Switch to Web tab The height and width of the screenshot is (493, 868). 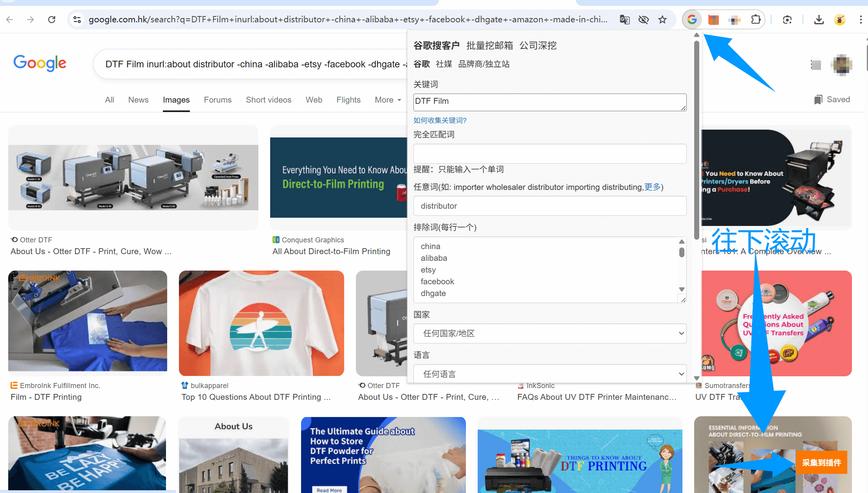(x=314, y=100)
